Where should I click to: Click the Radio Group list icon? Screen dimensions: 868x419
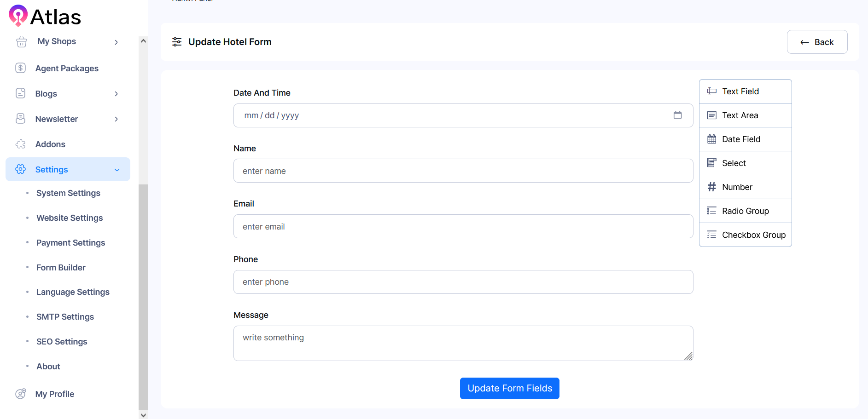712,211
